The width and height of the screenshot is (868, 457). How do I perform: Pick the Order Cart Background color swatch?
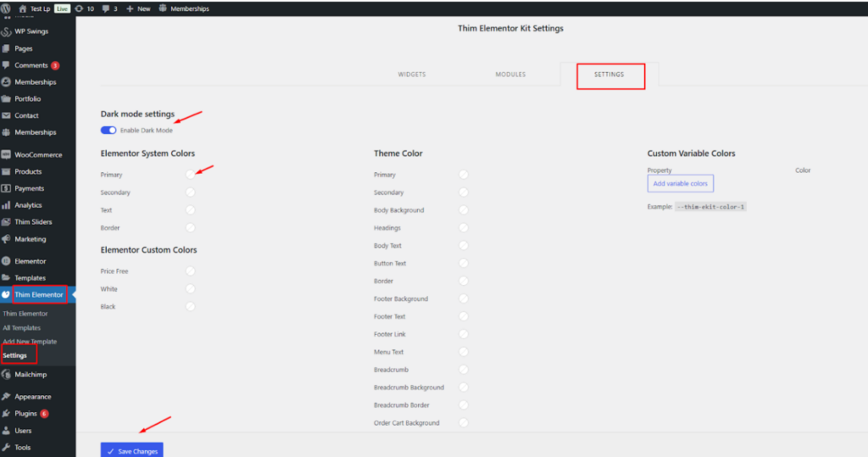click(x=464, y=422)
